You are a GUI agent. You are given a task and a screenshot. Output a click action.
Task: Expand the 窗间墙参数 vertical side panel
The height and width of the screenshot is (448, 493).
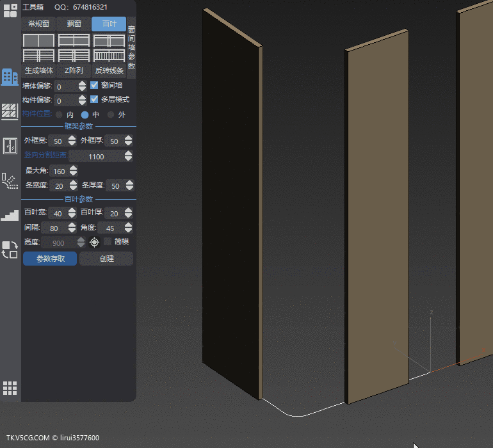(x=131, y=48)
